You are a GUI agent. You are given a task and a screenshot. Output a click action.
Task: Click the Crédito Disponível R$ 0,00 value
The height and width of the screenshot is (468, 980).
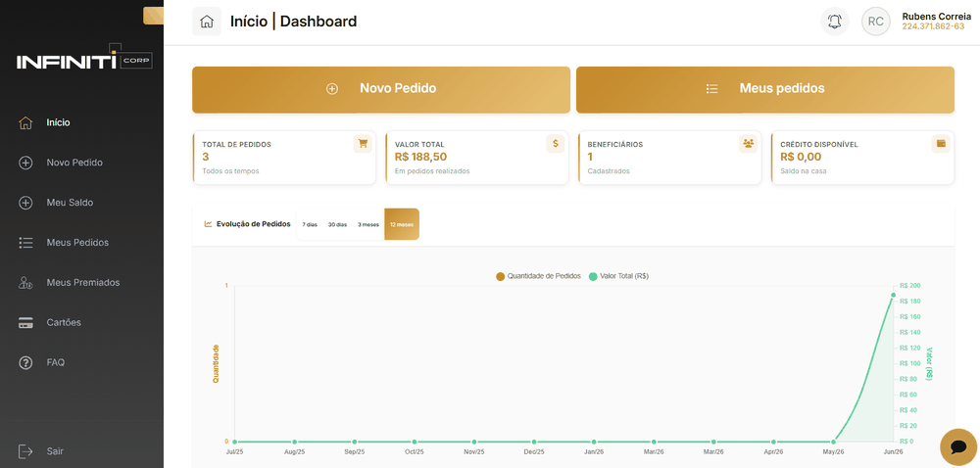point(801,157)
